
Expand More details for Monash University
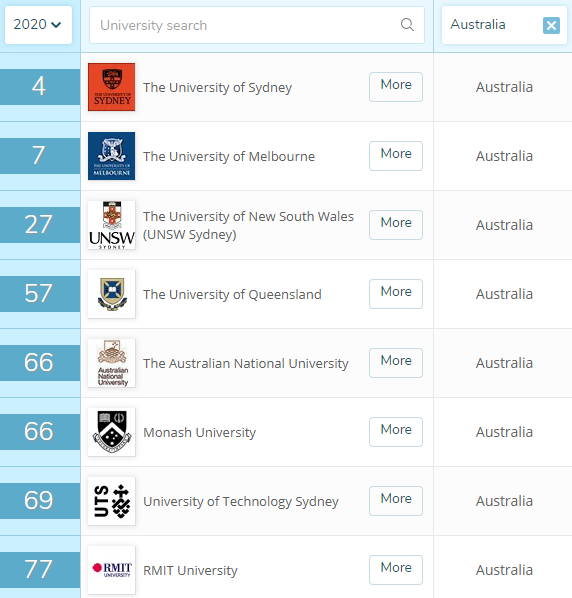(396, 432)
